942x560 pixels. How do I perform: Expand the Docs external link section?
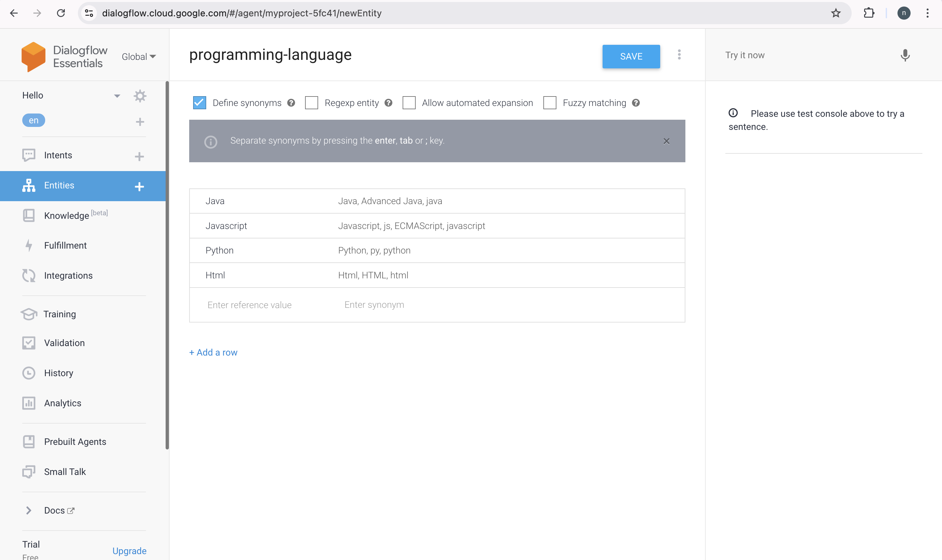(x=29, y=510)
